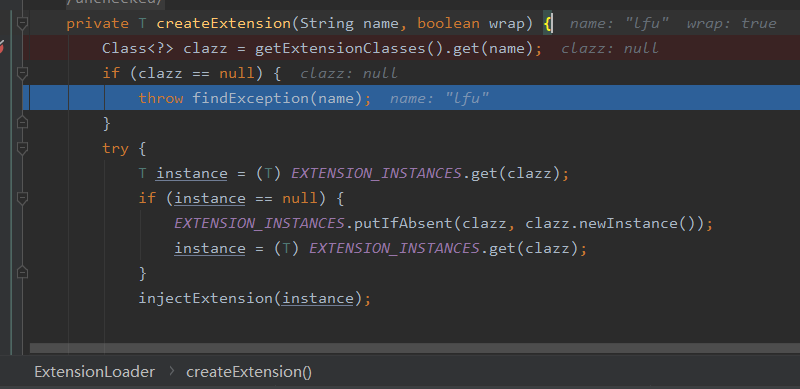The image size is (800, 389).
Task: Click the highlighted throw keyword
Action: click(161, 98)
